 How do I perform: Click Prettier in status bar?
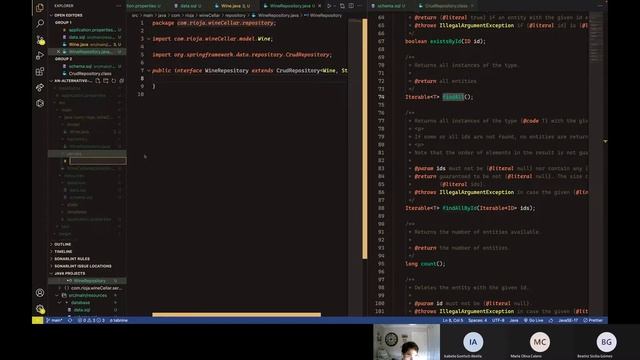pos(593,320)
